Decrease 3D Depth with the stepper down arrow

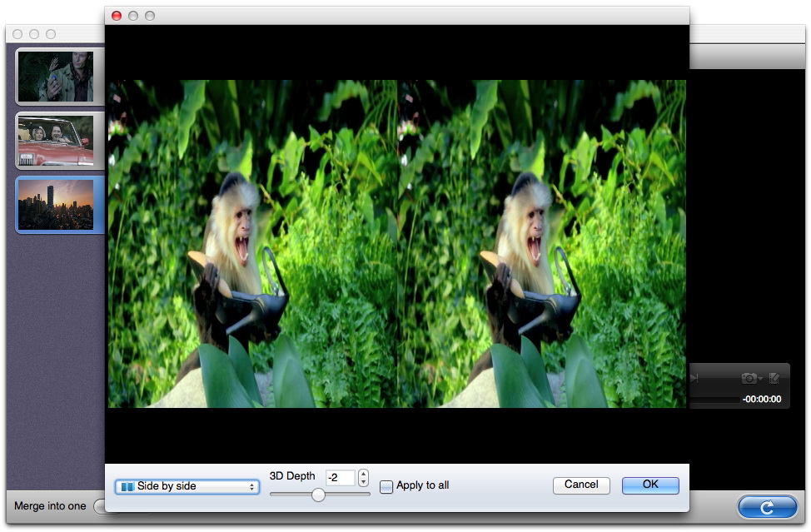364,482
